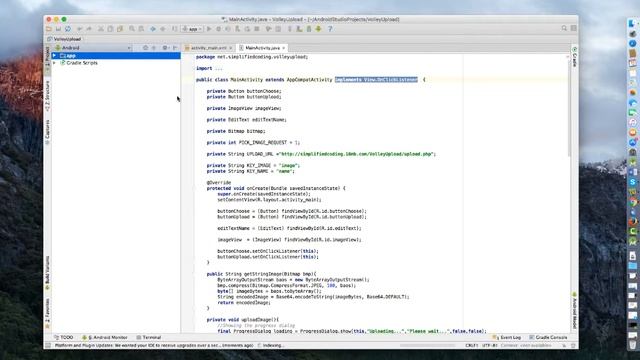Open the Project panel settings gear

pos(165,48)
